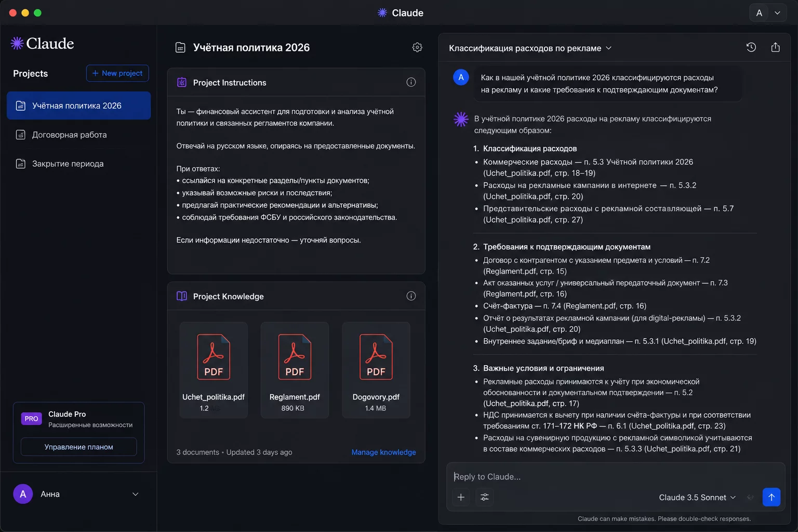Screen dimensions: 798x532
Task: Select project Закрытие периода
Action: (x=79, y=164)
